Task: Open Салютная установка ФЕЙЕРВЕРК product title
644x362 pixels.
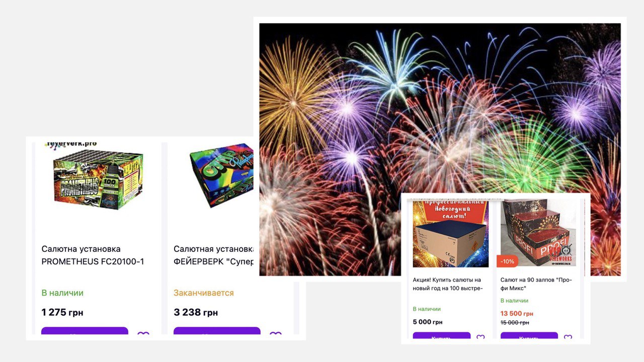Action: point(214,255)
